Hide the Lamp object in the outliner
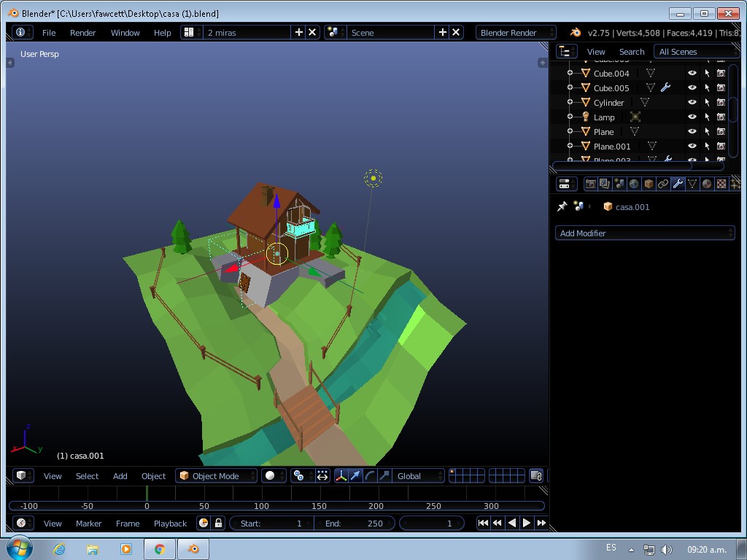This screenshot has width=747, height=560. (691, 117)
